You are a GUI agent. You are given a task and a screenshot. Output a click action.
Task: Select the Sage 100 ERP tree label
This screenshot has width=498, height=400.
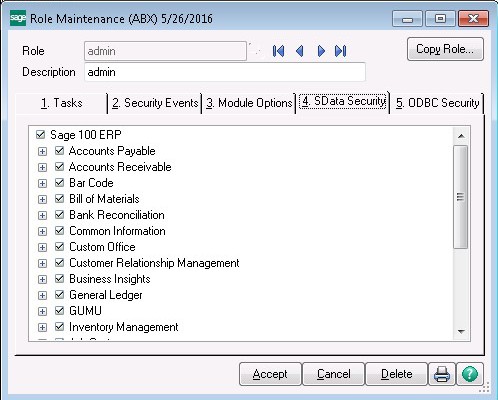[x=86, y=135]
